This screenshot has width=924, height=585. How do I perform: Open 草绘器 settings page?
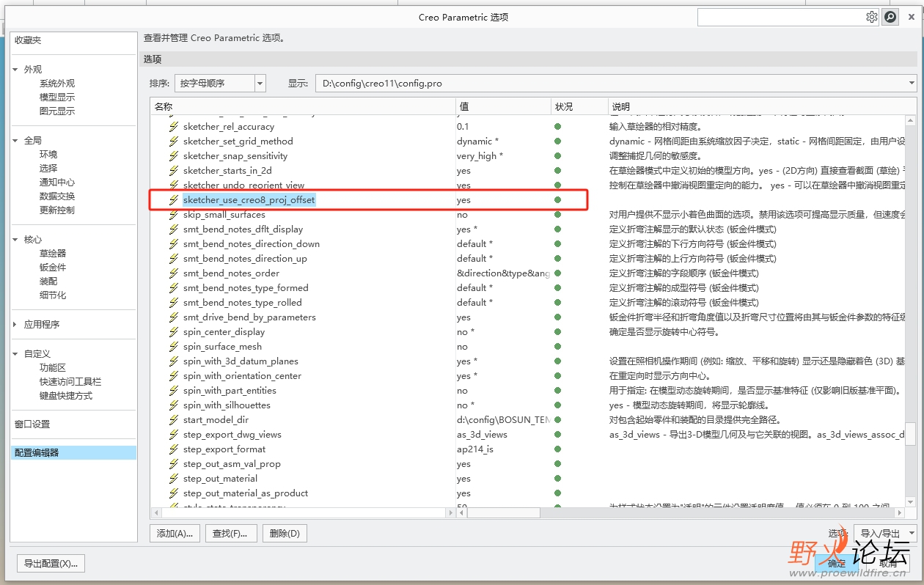tap(53, 254)
